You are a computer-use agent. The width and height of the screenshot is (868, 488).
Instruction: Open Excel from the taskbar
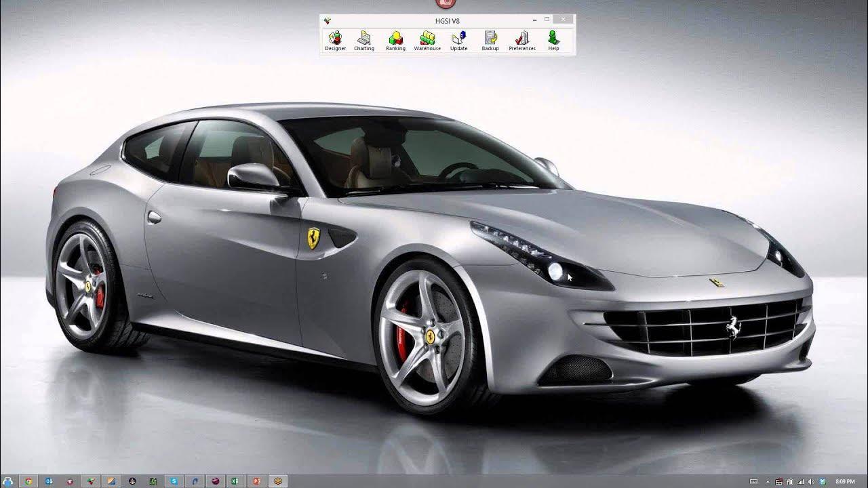coord(235,481)
